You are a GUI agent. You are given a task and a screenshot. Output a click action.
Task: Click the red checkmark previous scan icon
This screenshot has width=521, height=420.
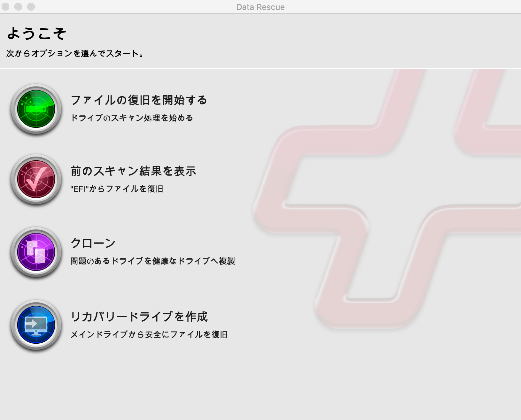click(x=36, y=179)
